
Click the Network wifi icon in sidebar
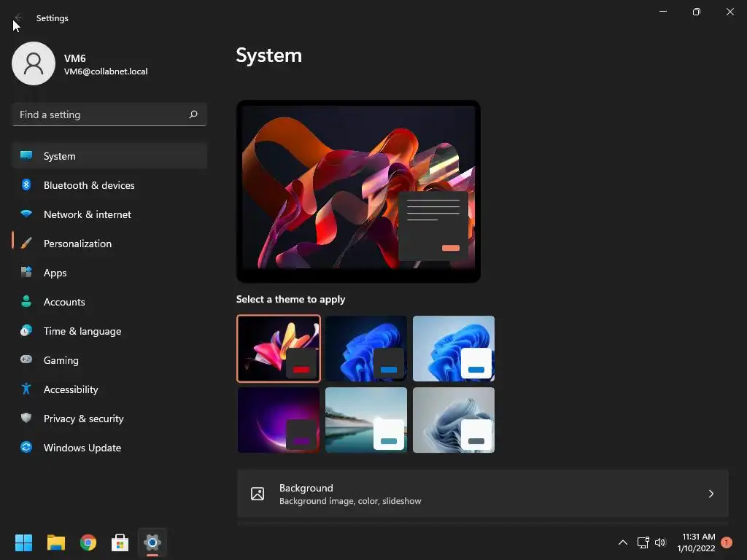pyautogui.click(x=26, y=214)
